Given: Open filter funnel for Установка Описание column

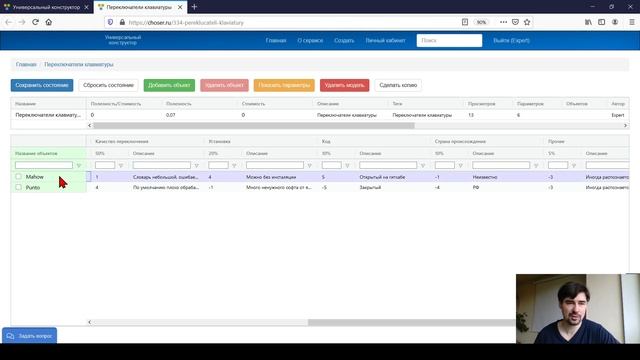Looking at the screenshot, I should pos(310,166).
